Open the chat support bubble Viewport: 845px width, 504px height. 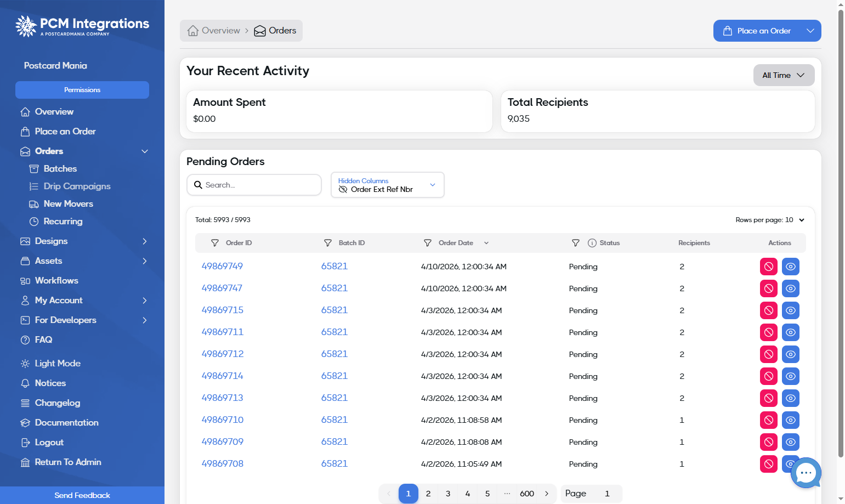click(806, 473)
